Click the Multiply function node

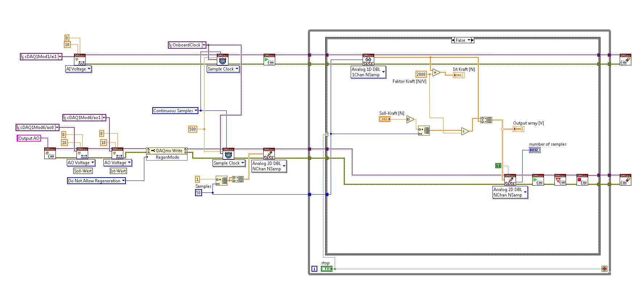[436, 72]
